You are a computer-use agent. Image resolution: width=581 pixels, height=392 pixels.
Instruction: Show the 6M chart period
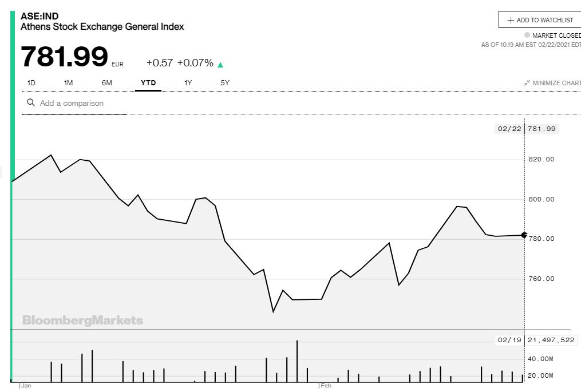click(x=107, y=83)
